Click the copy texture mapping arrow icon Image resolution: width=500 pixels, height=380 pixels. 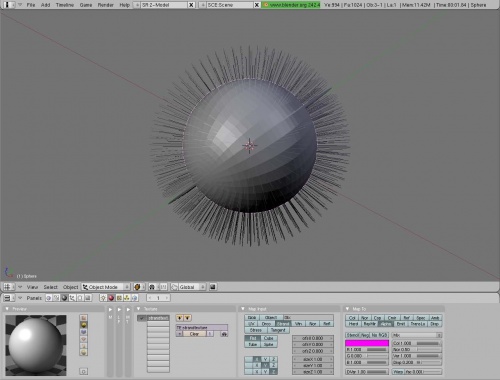pyautogui.click(x=180, y=318)
